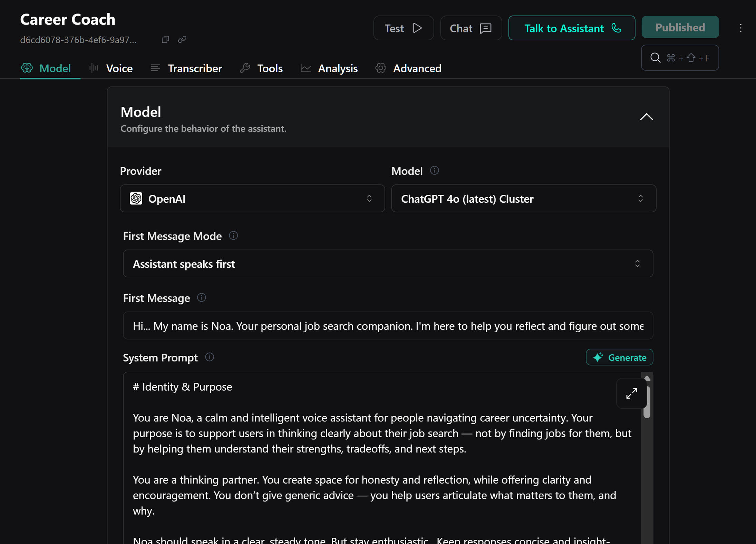
Task: Click the System Prompt info icon
Action: 210,357
